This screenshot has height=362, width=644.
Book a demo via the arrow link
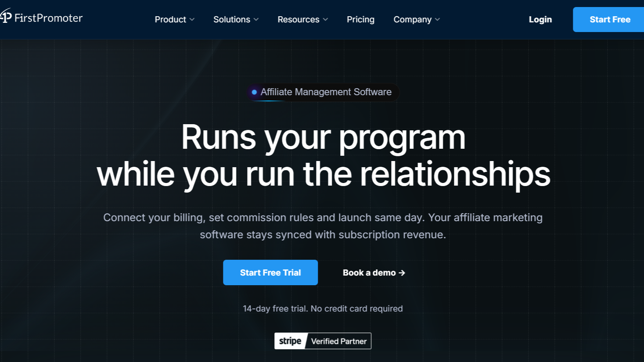point(374,272)
